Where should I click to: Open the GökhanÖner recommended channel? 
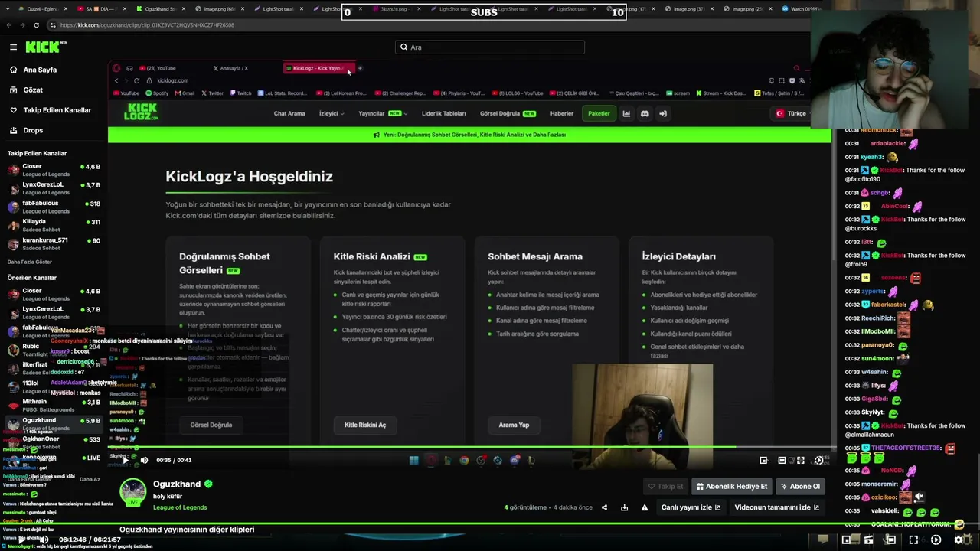coord(54,442)
